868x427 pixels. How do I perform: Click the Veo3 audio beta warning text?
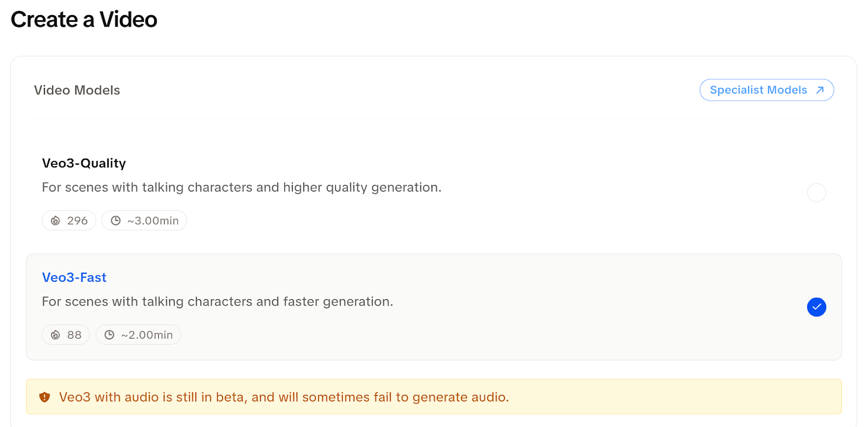(x=284, y=397)
